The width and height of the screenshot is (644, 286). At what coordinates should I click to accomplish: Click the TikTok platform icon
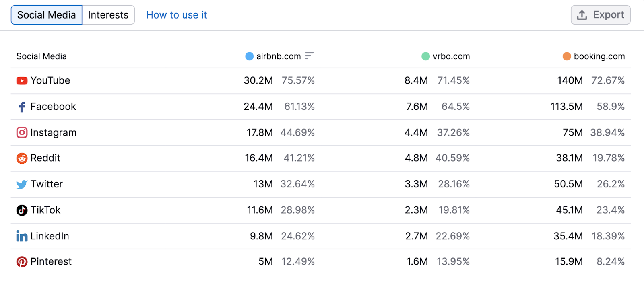22,210
